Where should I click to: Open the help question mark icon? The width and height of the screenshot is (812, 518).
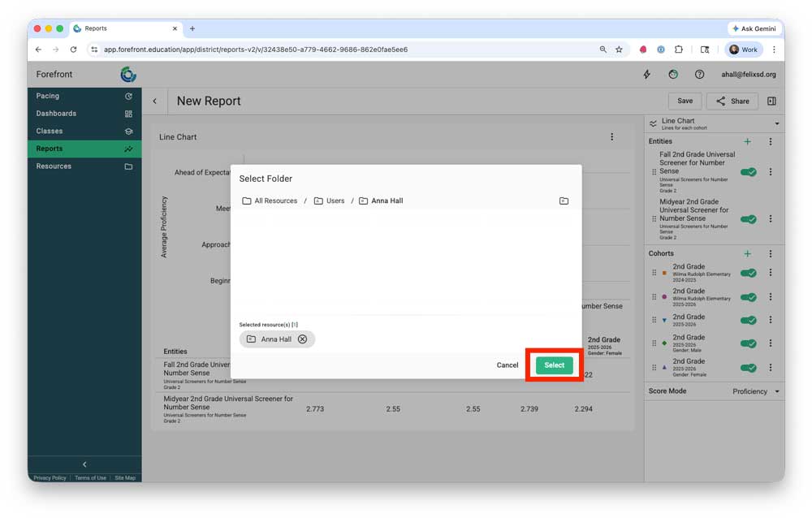pyautogui.click(x=699, y=75)
